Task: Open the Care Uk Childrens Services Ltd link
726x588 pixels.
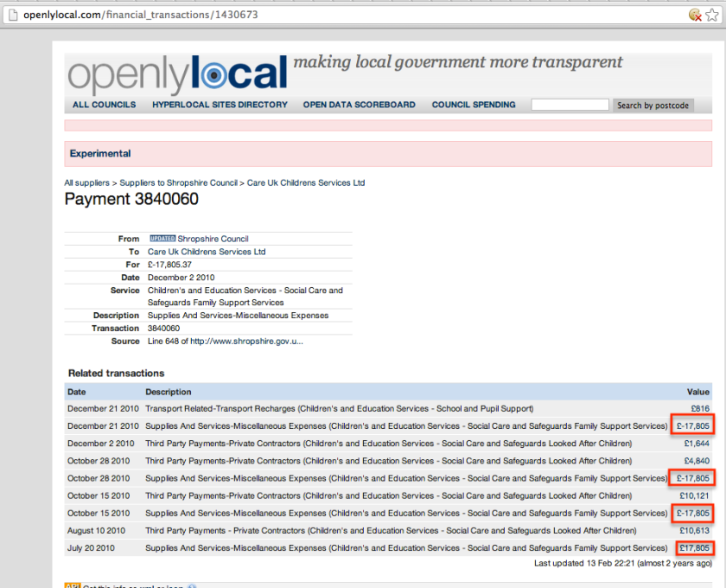Action: coord(304,182)
